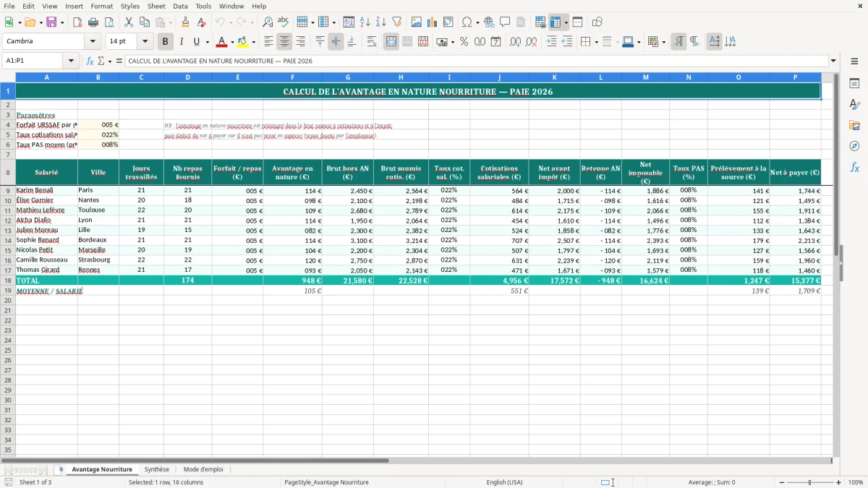Open background color dropdown arrow
This screenshot has height=488, width=868.
point(253,42)
